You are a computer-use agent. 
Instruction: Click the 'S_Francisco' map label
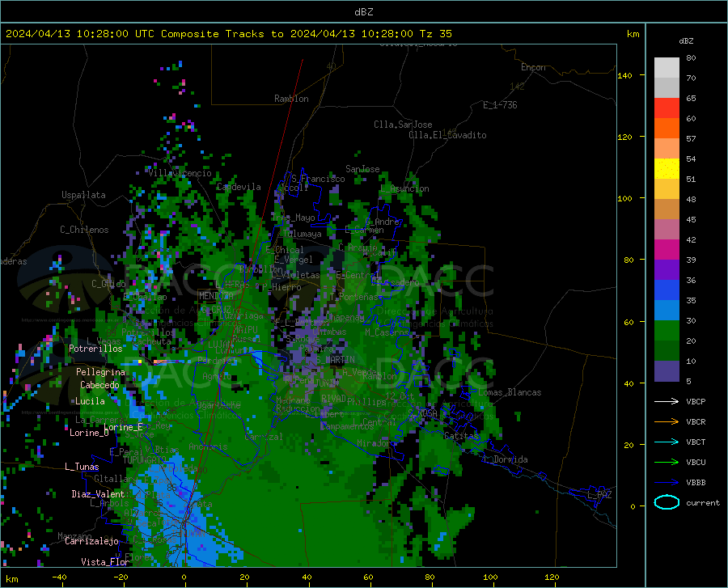tap(318, 179)
